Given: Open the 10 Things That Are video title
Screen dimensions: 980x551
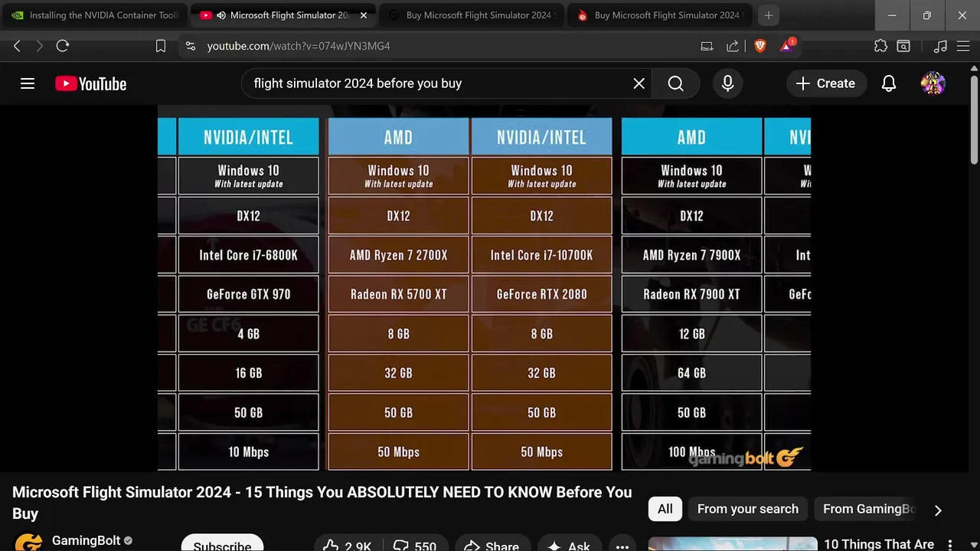Looking at the screenshot, I should 879,544.
